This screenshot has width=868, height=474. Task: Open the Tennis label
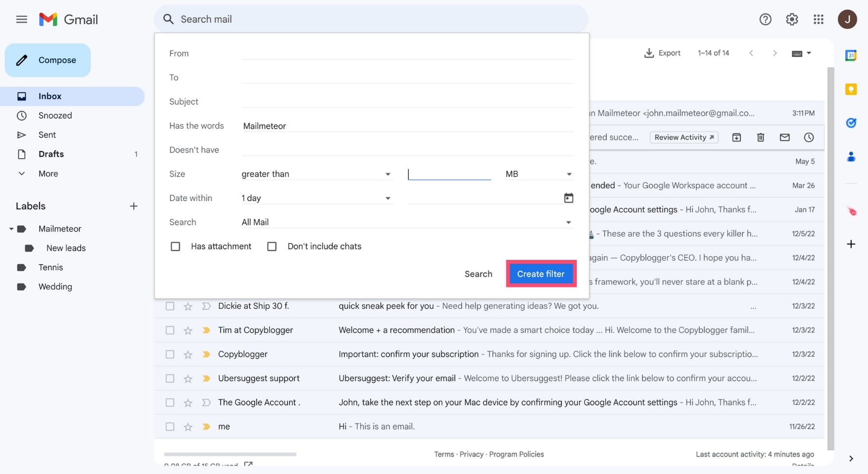(51, 268)
